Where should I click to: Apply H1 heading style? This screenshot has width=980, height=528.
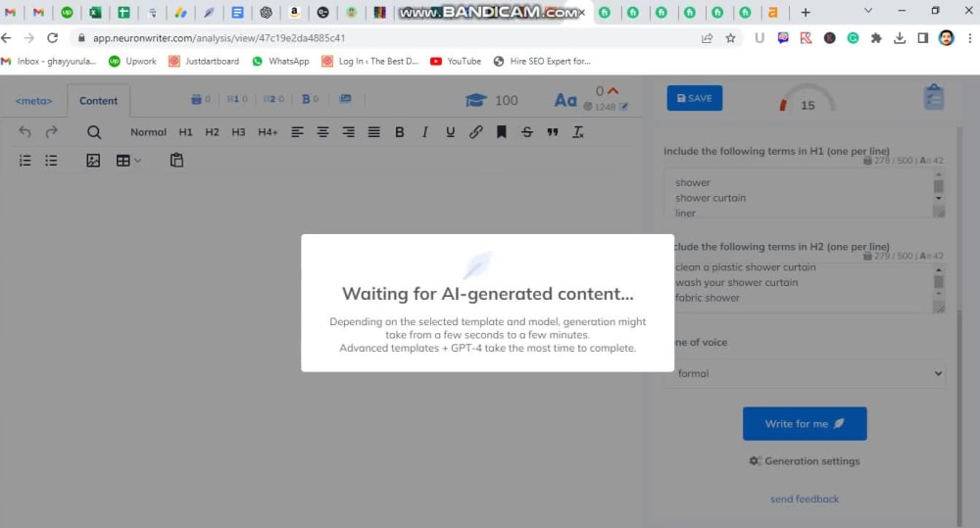[x=185, y=132]
